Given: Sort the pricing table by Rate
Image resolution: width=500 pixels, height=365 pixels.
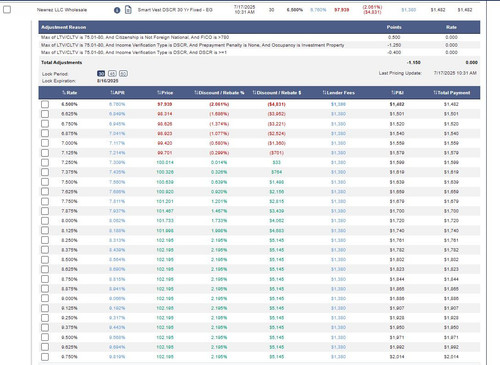Looking at the screenshot, I should (69, 93).
